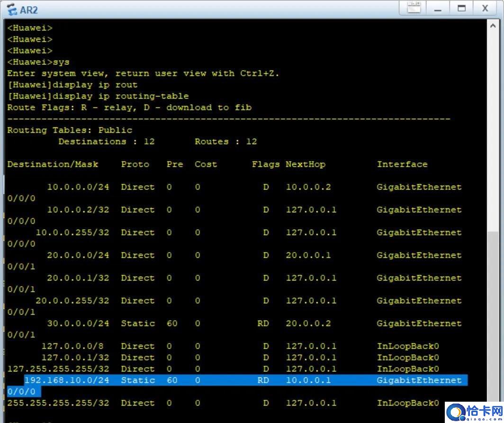Click the 10.0.0.255/32 destination entry

coord(72,233)
